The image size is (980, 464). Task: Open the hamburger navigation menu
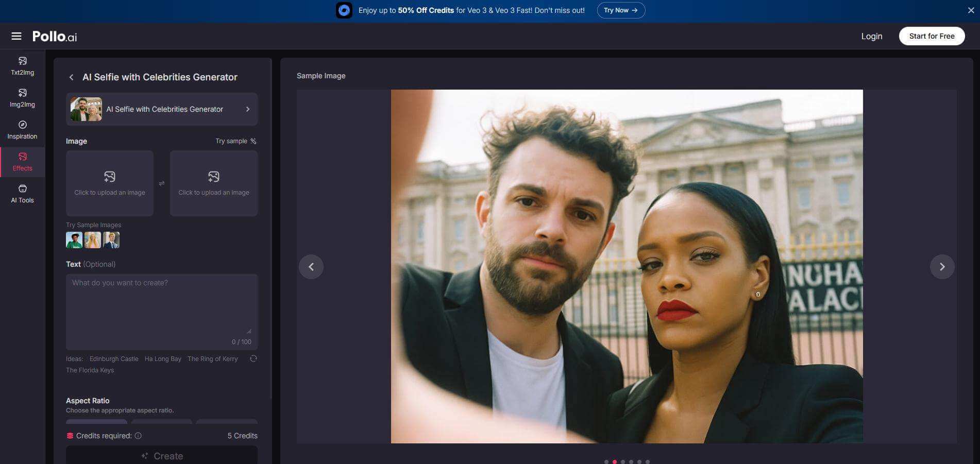coord(16,36)
